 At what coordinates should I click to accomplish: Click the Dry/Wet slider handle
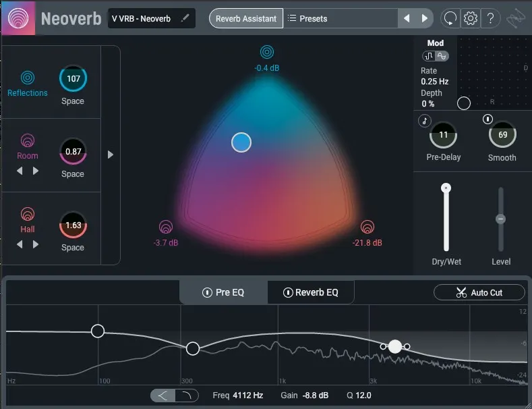(x=446, y=188)
